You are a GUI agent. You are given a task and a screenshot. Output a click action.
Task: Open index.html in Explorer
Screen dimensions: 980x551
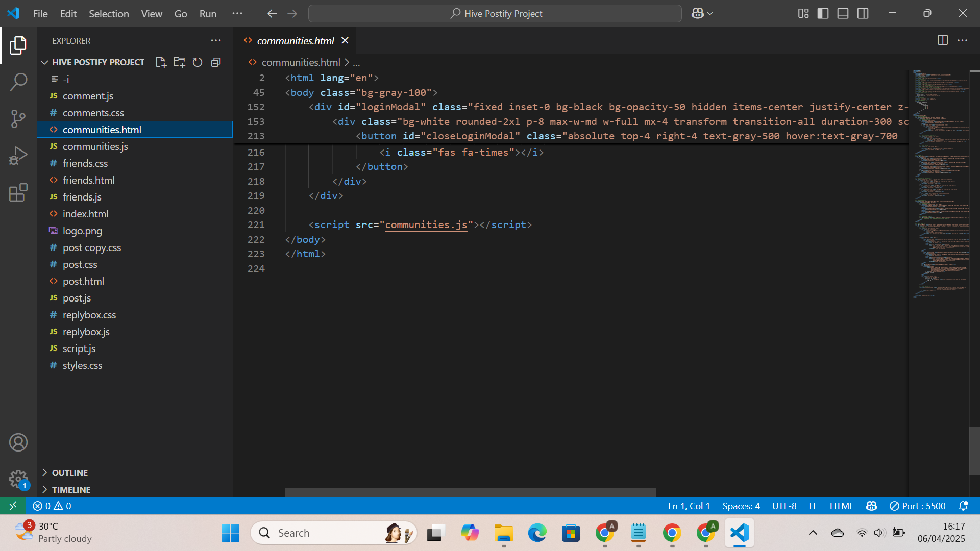point(135,214)
